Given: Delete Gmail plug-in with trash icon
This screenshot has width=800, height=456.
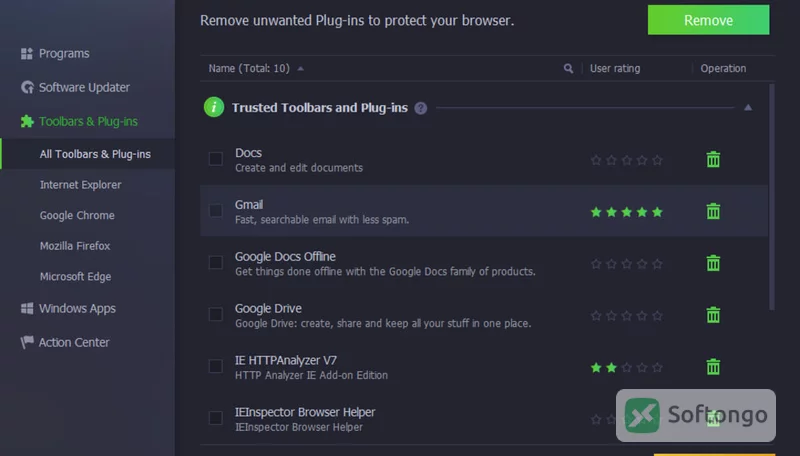Looking at the screenshot, I should [713, 211].
